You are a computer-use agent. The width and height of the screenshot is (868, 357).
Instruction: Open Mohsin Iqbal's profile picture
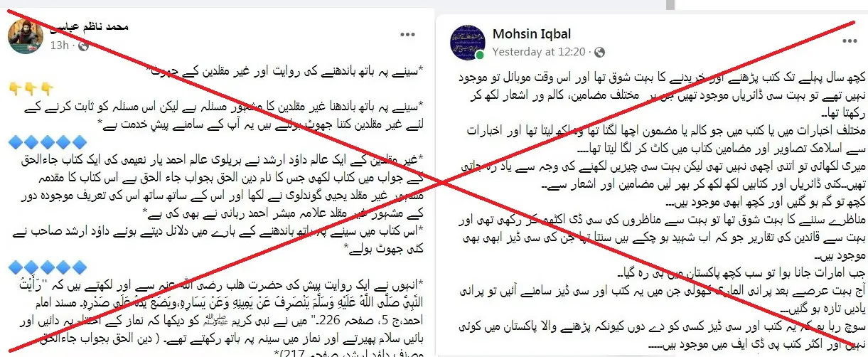[466, 43]
